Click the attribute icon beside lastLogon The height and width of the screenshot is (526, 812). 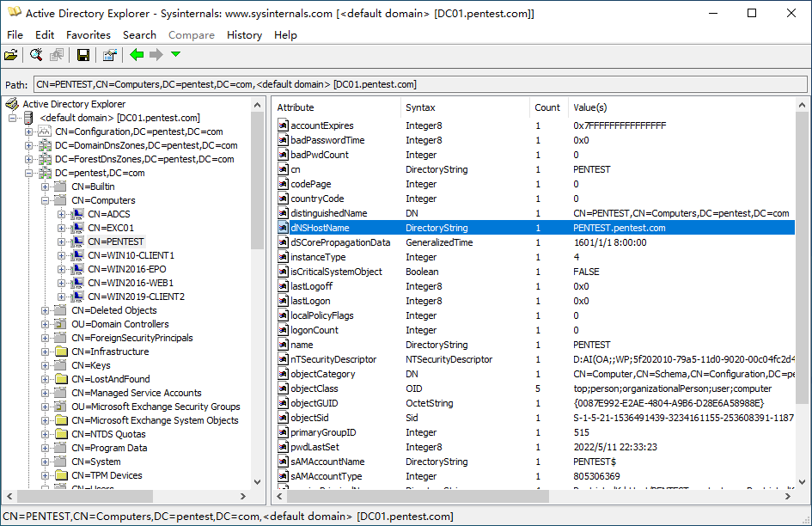click(x=283, y=301)
